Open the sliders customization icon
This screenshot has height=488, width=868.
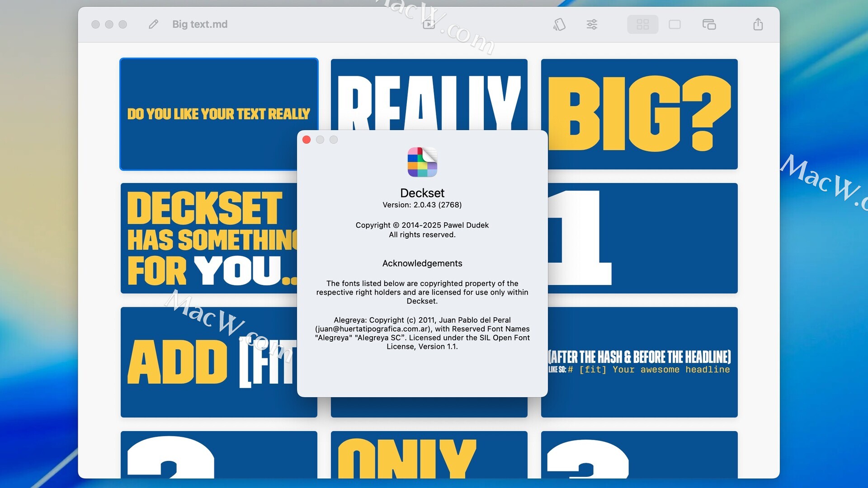click(592, 24)
